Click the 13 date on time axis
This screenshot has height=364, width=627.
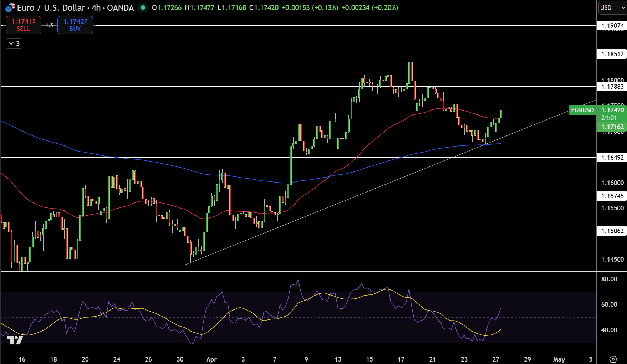click(x=338, y=359)
